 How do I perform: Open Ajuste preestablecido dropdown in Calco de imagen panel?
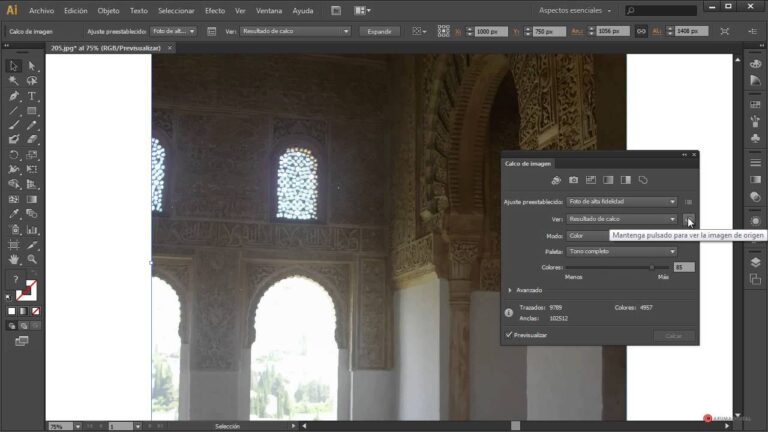click(x=622, y=202)
